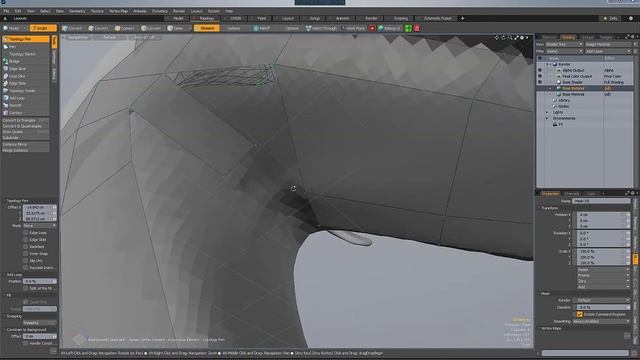Adjust the Dissolve percentage slider field
The height and width of the screenshot is (360, 640).
(x=603, y=307)
